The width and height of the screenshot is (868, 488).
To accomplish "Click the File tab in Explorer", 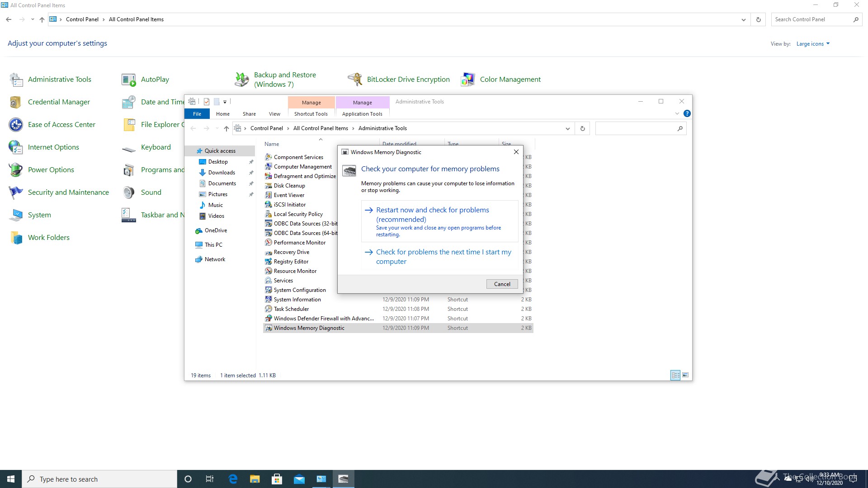I will tap(197, 114).
